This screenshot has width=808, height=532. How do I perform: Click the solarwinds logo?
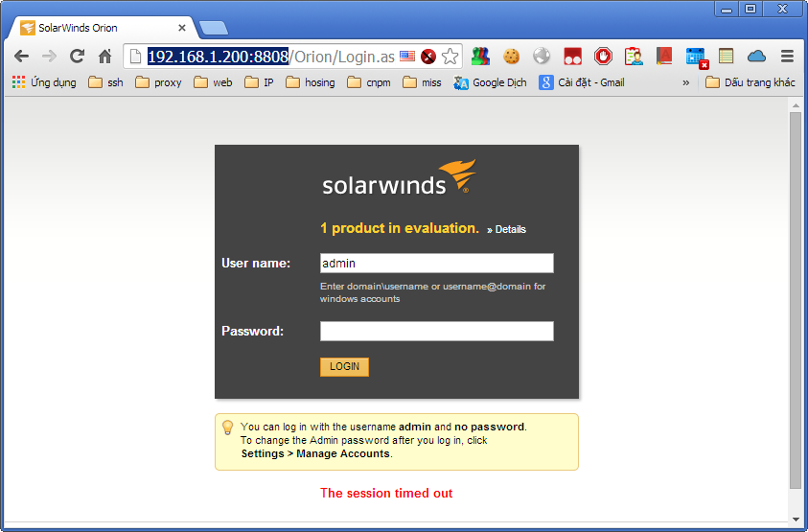[x=399, y=177]
